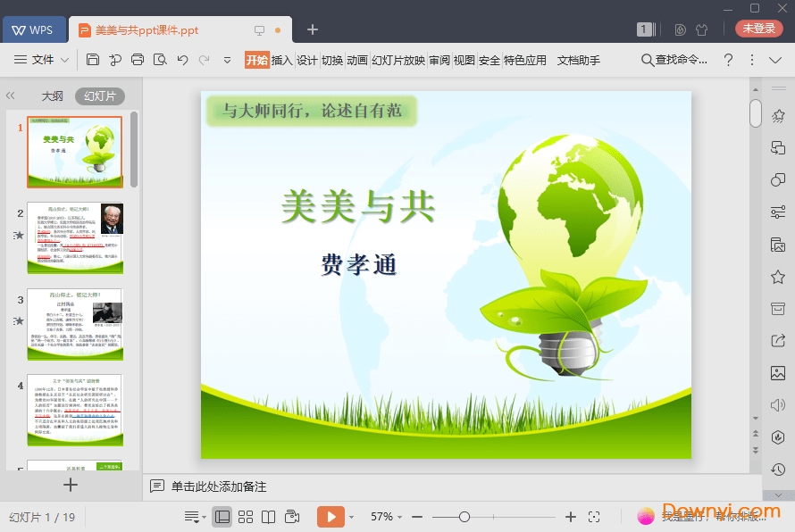Image resolution: width=795 pixels, height=532 pixels.
Task: Click the 文档助手 menu item
Action: pyautogui.click(x=577, y=60)
